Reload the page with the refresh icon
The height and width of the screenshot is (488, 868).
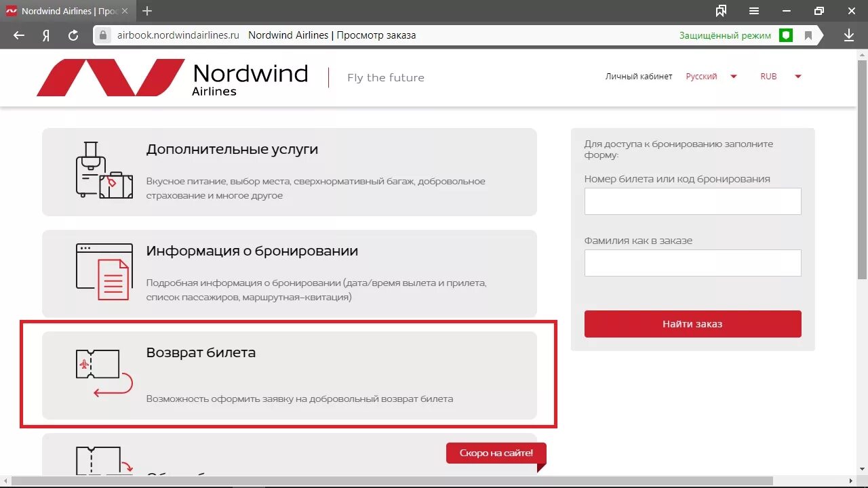point(73,35)
